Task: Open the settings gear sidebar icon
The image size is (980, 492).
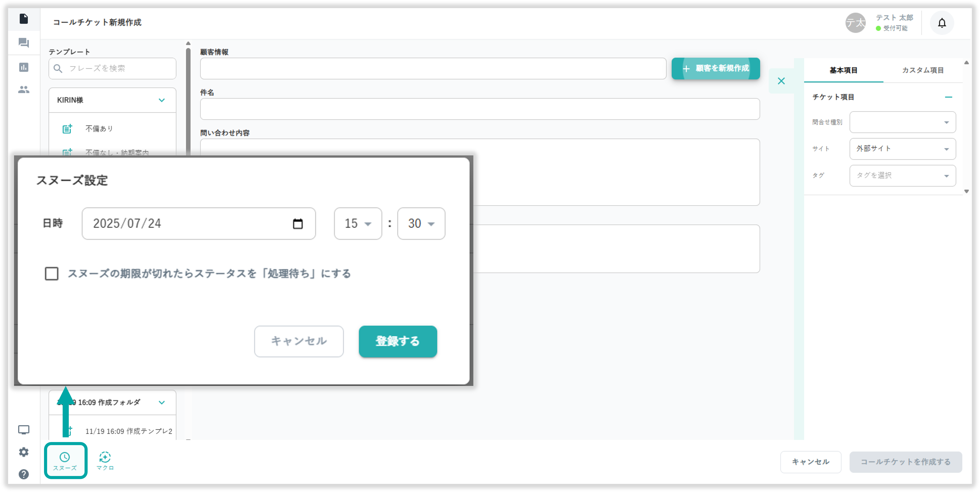Action: pyautogui.click(x=24, y=452)
